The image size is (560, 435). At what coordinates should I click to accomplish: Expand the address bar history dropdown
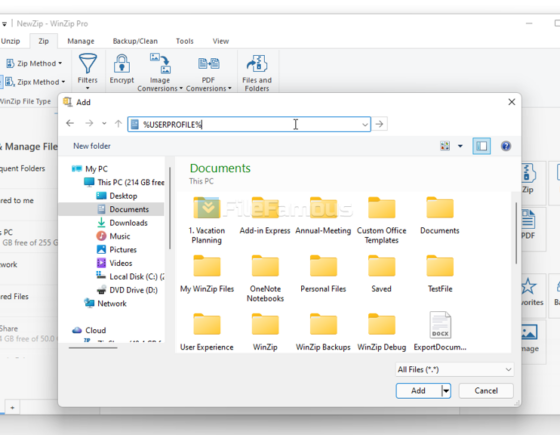(x=365, y=125)
